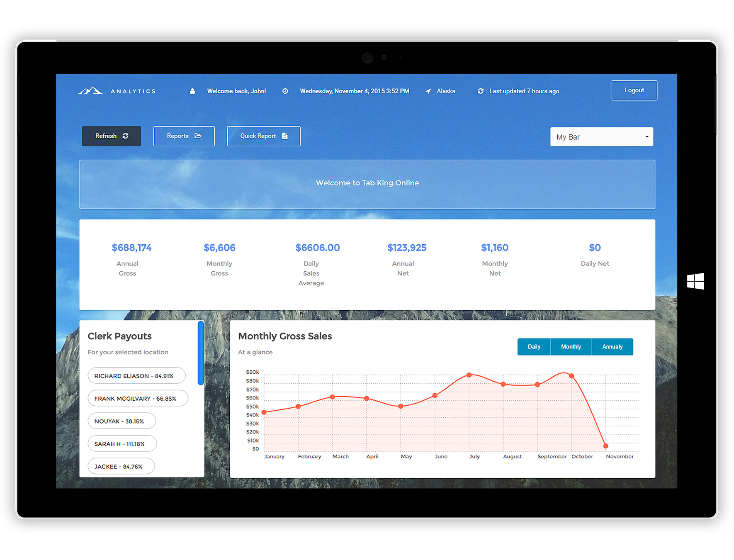
Task: Click the user profile icon beside the welcome message
Action: [192, 91]
